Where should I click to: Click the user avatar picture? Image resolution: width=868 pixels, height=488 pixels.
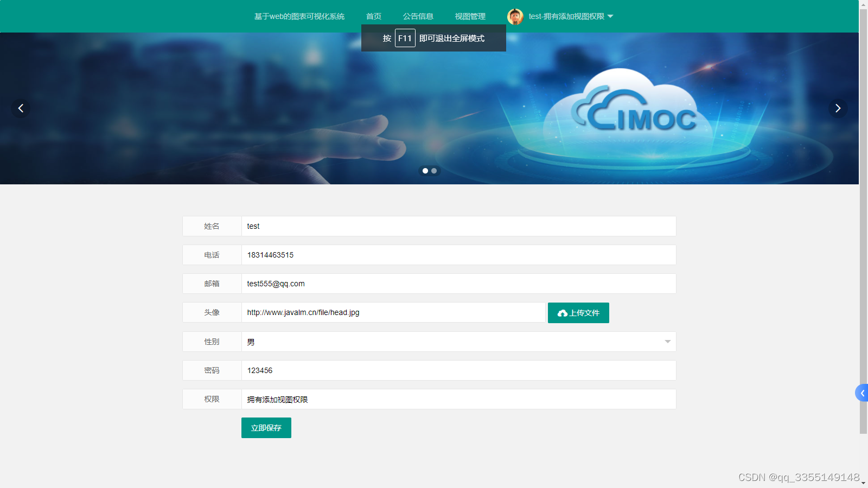515,16
